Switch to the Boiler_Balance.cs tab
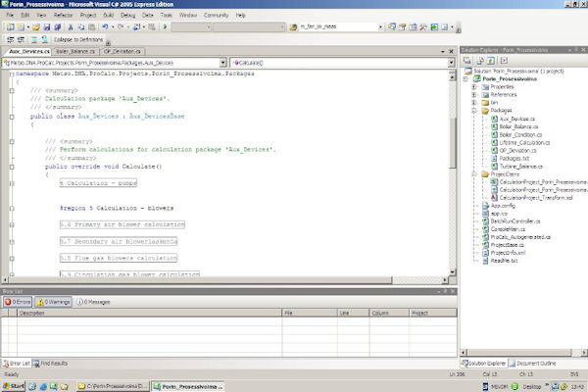The height and width of the screenshot is (392, 588). pos(75,51)
